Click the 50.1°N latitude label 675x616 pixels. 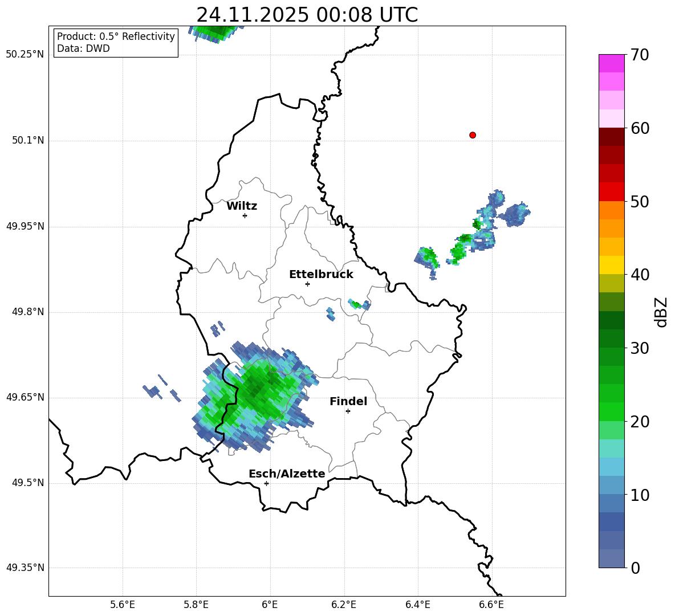click(29, 140)
